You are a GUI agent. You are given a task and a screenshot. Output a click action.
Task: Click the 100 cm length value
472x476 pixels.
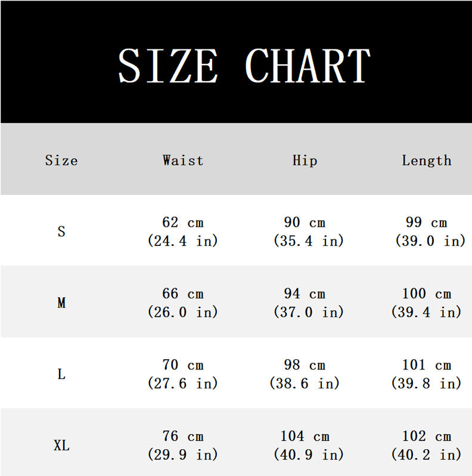[427, 303]
